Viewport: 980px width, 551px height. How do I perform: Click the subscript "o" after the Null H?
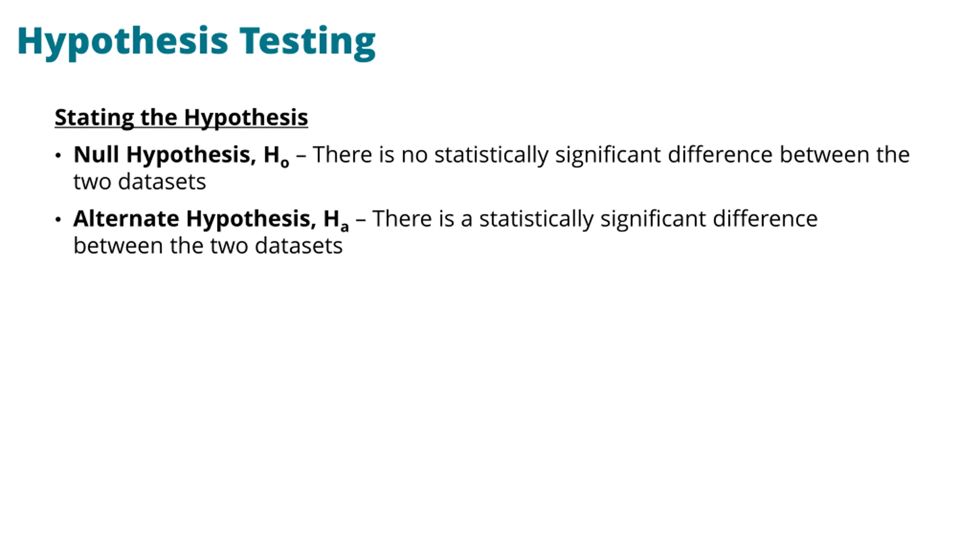(284, 163)
